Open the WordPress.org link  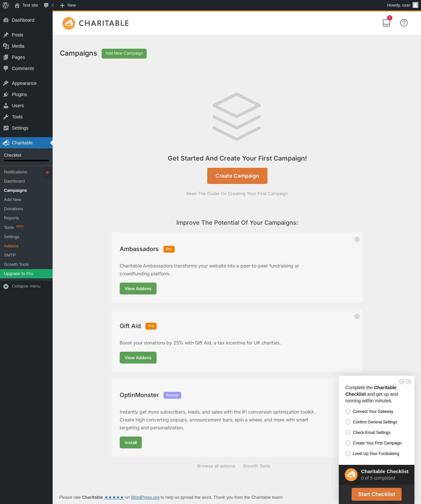(x=145, y=497)
